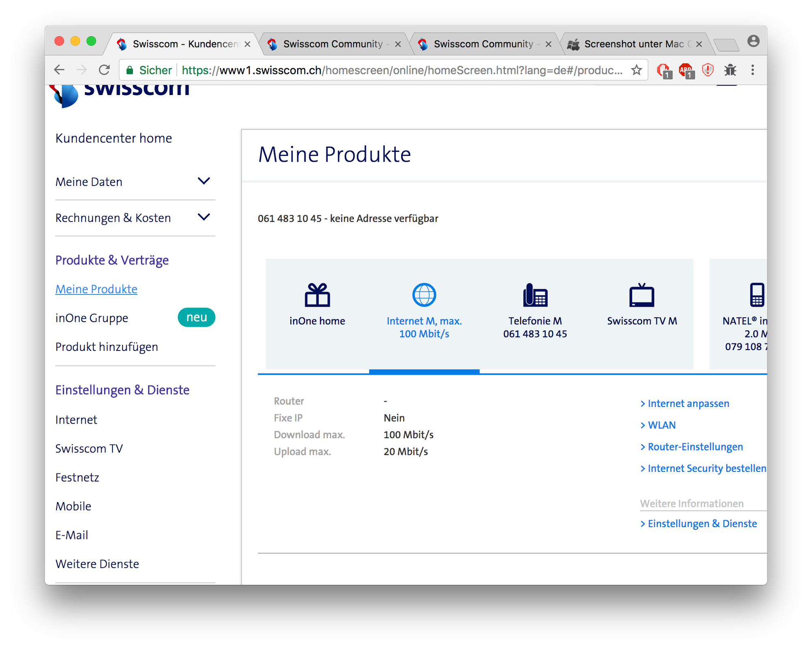The height and width of the screenshot is (649, 812).
Task: Open Mobile sidebar entry
Action: click(73, 506)
